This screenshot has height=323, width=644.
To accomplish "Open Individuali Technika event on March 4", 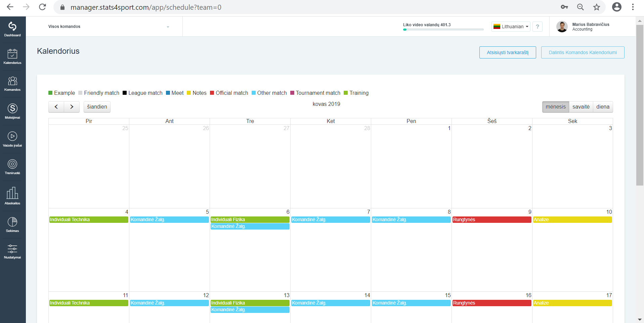I will point(89,219).
